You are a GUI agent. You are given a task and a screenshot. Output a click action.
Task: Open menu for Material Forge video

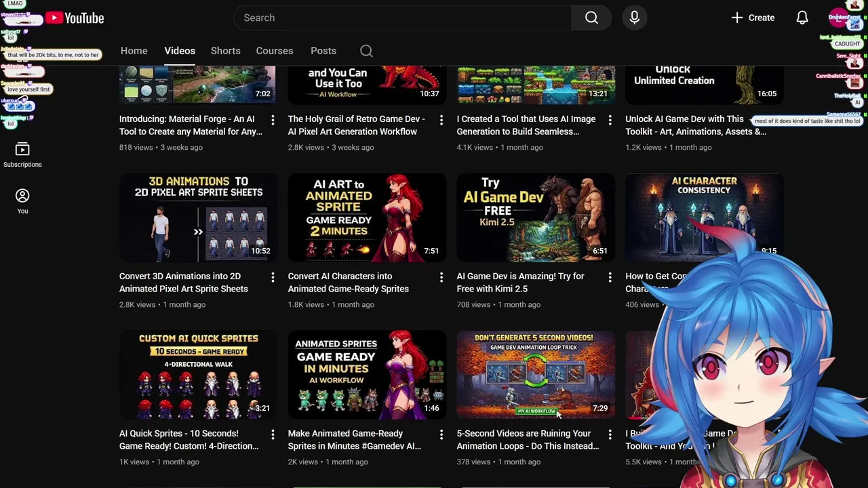tap(273, 120)
